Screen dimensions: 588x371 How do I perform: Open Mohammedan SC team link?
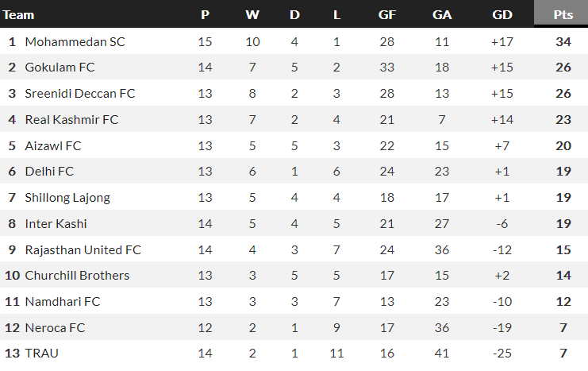(75, 41)
